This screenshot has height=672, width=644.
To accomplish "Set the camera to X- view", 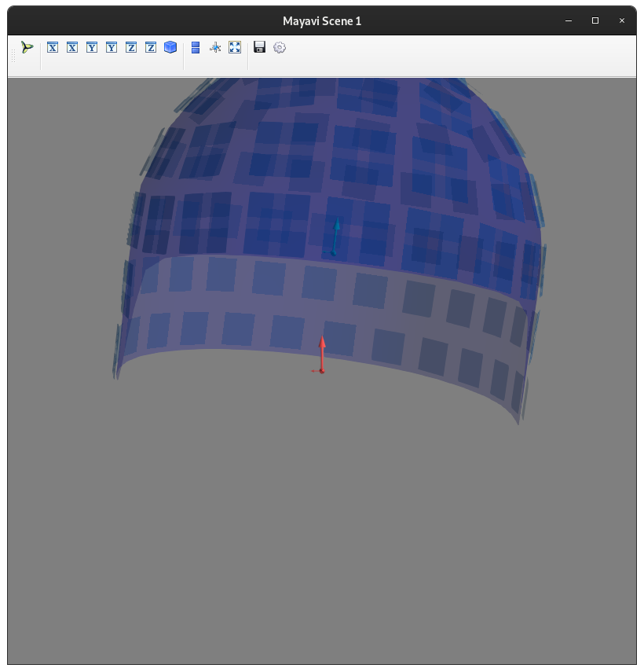I will (x=71, y=47).
